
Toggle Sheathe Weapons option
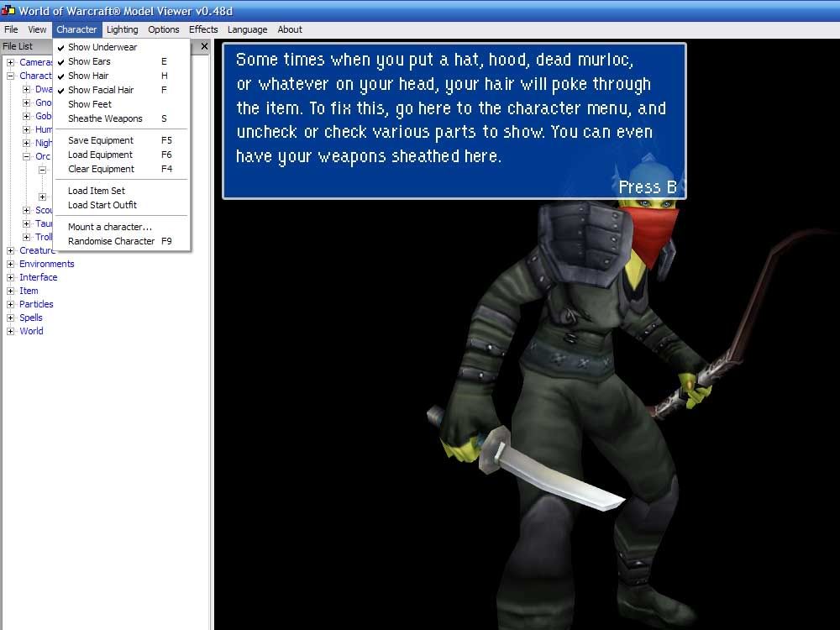tap(121, 118)
